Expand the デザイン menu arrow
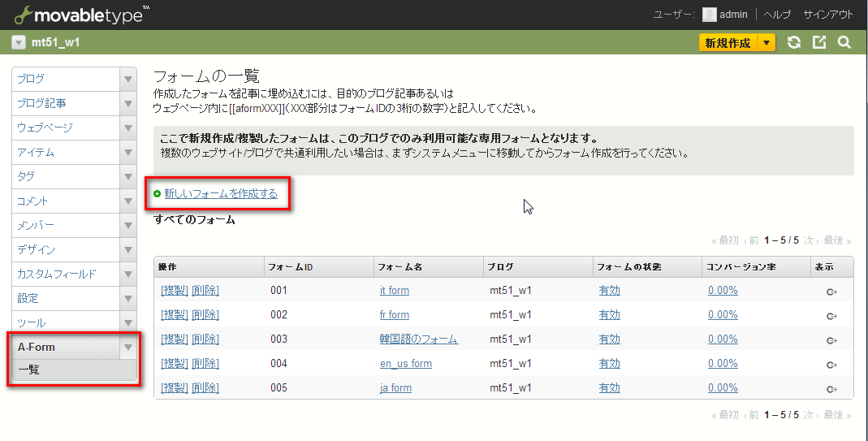Viewport: 868px width, 441px height. (x=128, y=250)
